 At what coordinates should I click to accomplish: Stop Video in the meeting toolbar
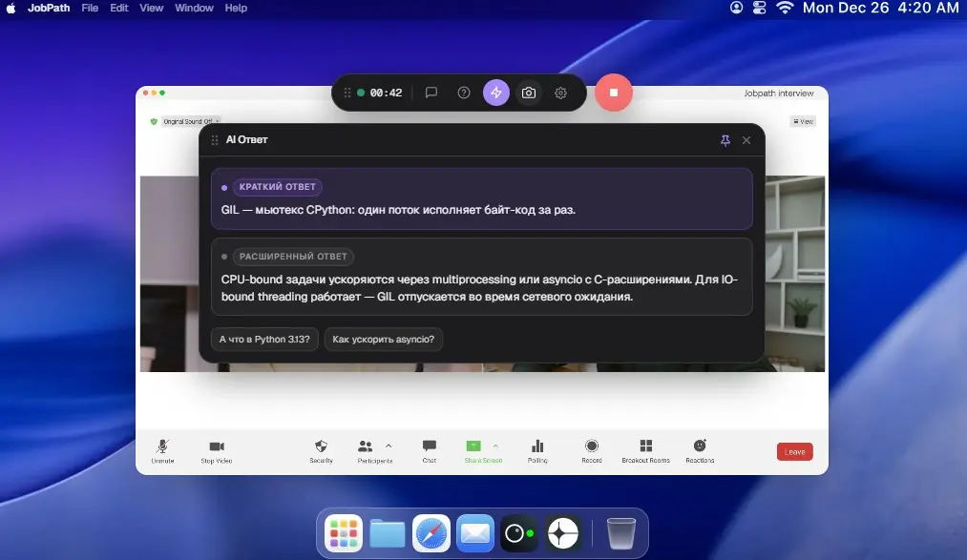point(217,451)
